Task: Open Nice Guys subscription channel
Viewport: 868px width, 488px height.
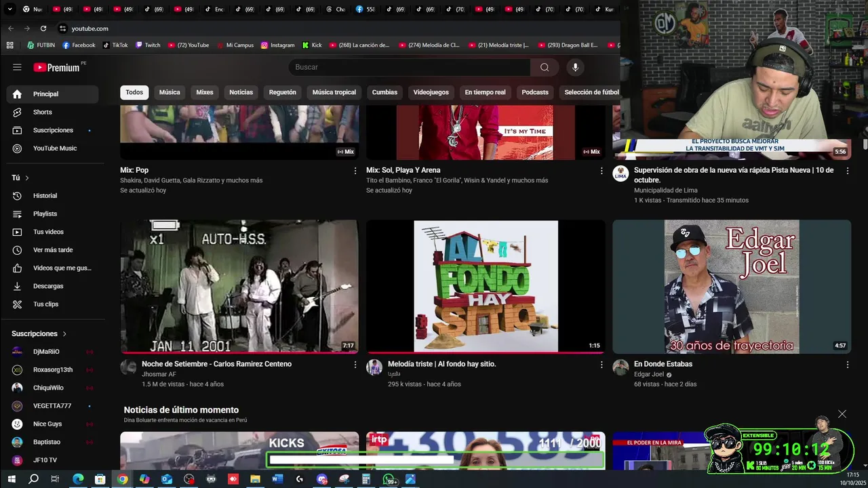Action: 52,424
